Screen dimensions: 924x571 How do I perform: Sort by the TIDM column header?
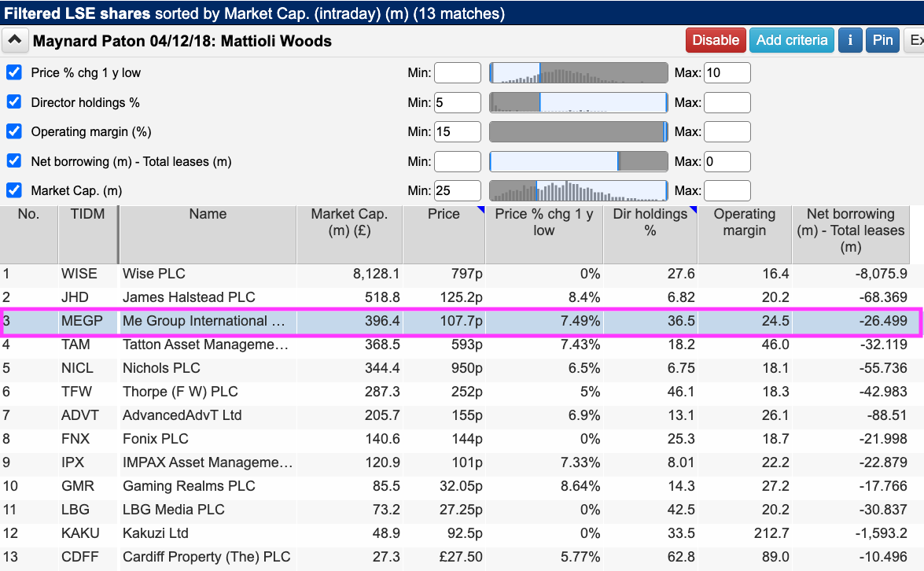88,234
